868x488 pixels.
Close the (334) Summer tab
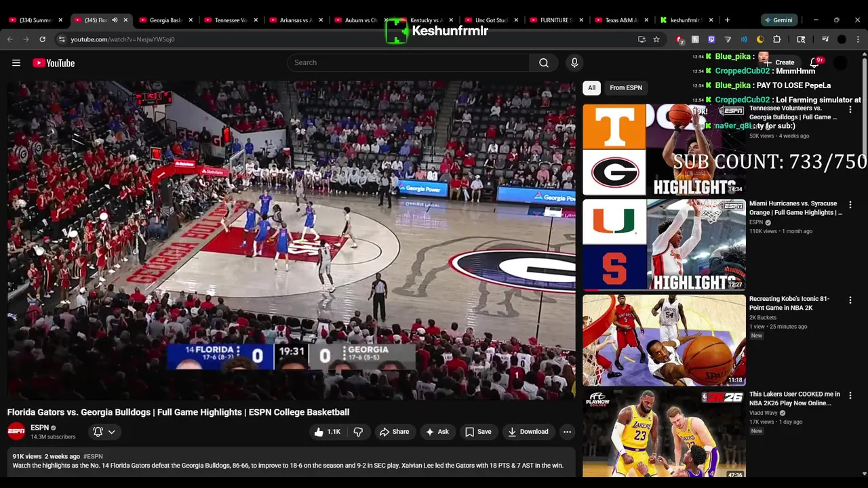[60, 20]
